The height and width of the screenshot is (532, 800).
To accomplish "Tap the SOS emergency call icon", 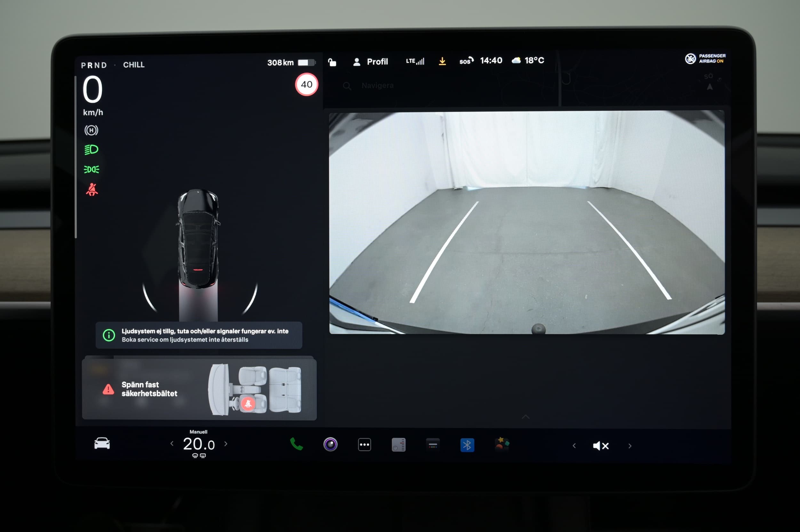I will [x=466, y=61].
